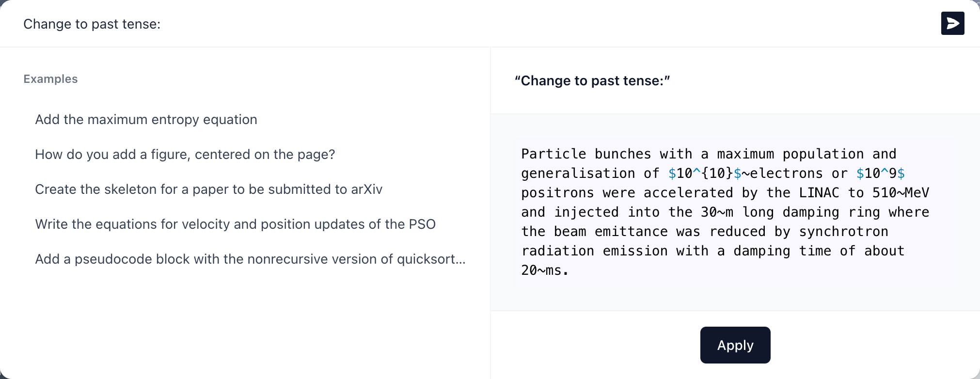Pick the arXiv paper skeleton example
980x379 pixels.
point(208,189)
